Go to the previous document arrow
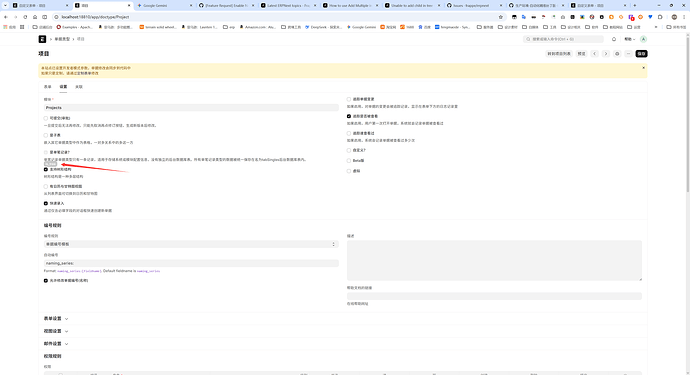 [x=595, y=54]
